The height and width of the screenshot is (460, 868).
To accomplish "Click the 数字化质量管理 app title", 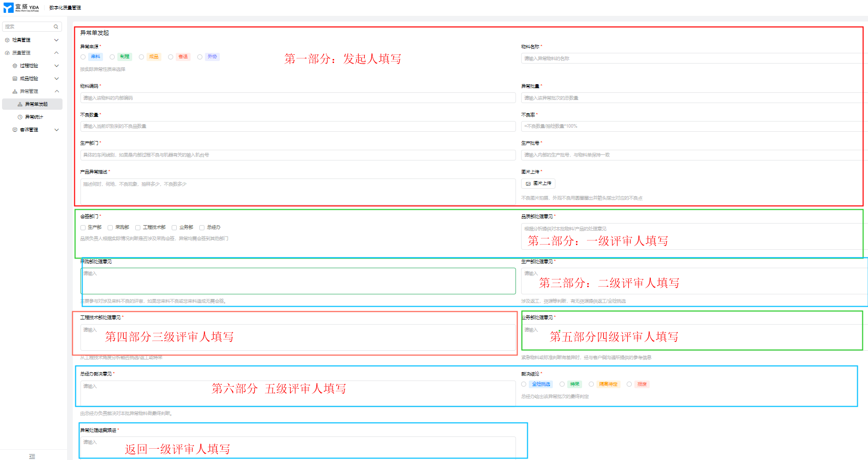I will pyautogui.click(x=65, y=8).
